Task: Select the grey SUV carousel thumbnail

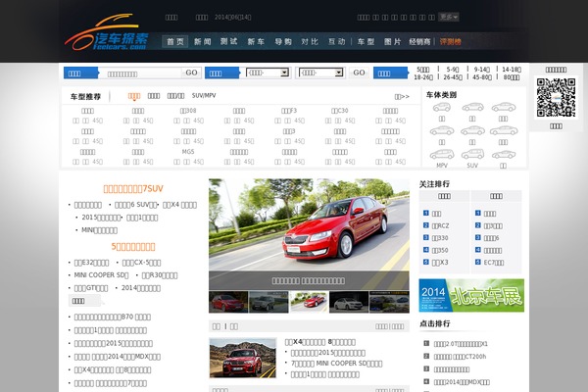Action: pos(269,302)
